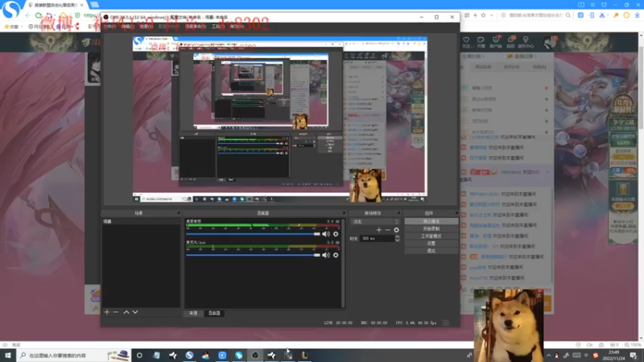Switch to the Sources tab below the mixer
The height and width of the screenshot is (362, 644).
193,313
